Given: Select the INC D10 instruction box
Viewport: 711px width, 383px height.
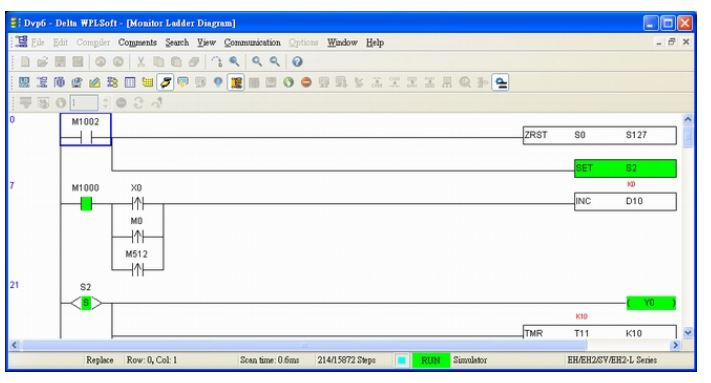Looking at the screenshot, I should point(625,202).
